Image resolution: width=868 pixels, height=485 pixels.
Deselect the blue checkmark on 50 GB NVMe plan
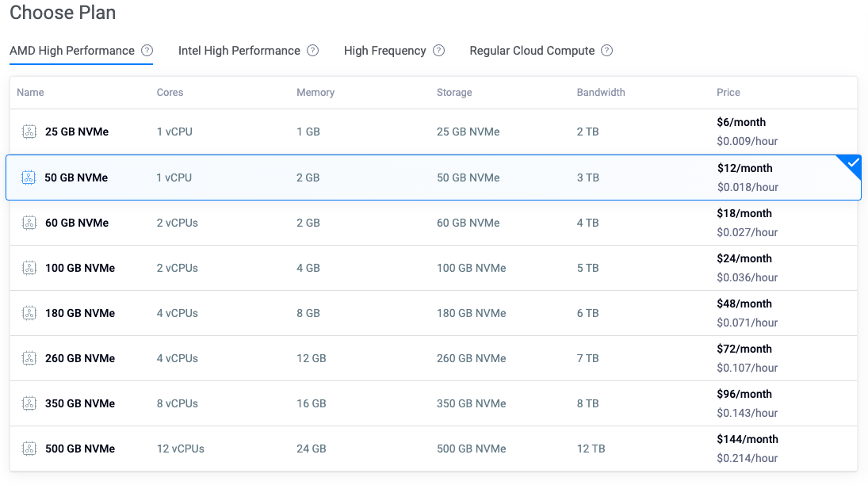click(852, 165)
